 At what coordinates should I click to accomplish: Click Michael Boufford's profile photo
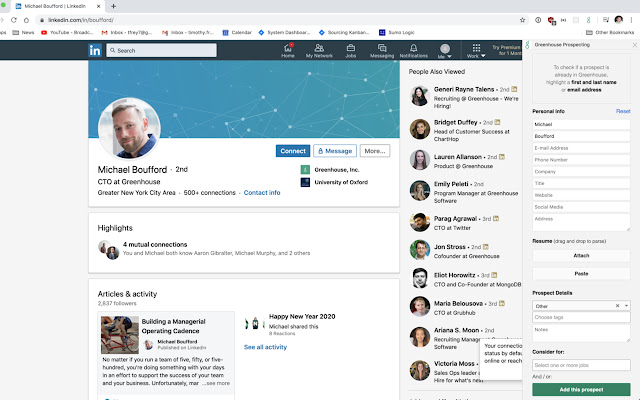pyautogui.click(x=128, y=128)
